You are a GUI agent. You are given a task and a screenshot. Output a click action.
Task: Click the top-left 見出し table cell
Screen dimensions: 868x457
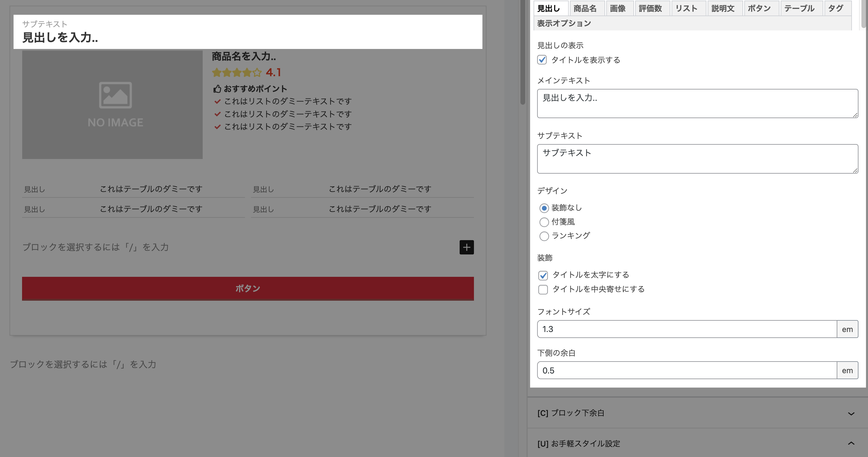click(x=34, y=189)
